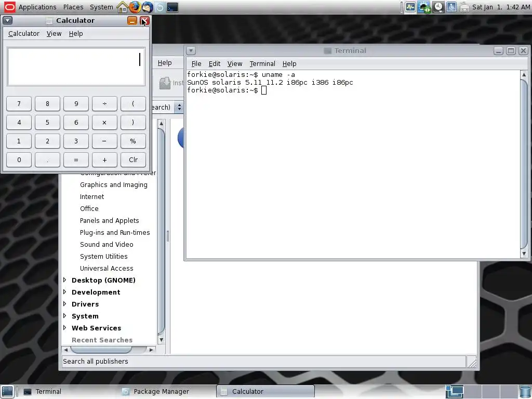
Task: Open the accessibility tray icon
Action: pyautogui.click(x=451, y=7)
